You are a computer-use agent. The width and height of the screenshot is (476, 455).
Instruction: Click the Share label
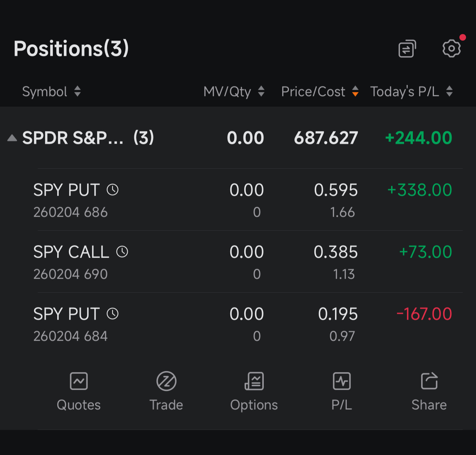[429, 405]
